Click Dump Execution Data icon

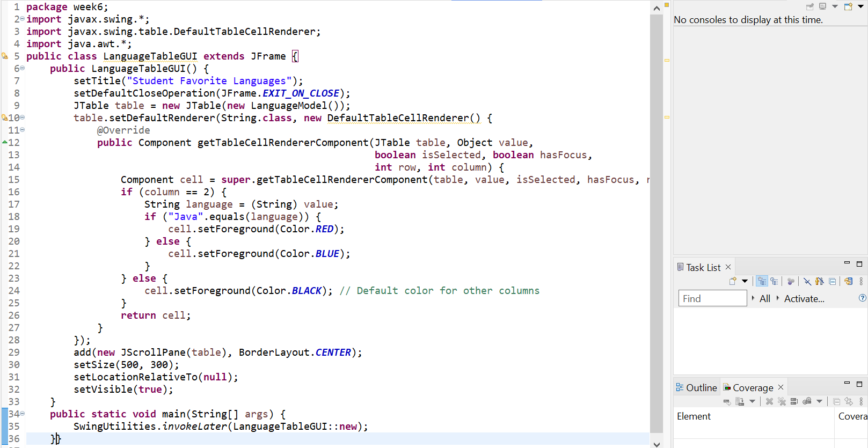click(x=740, y=401)
